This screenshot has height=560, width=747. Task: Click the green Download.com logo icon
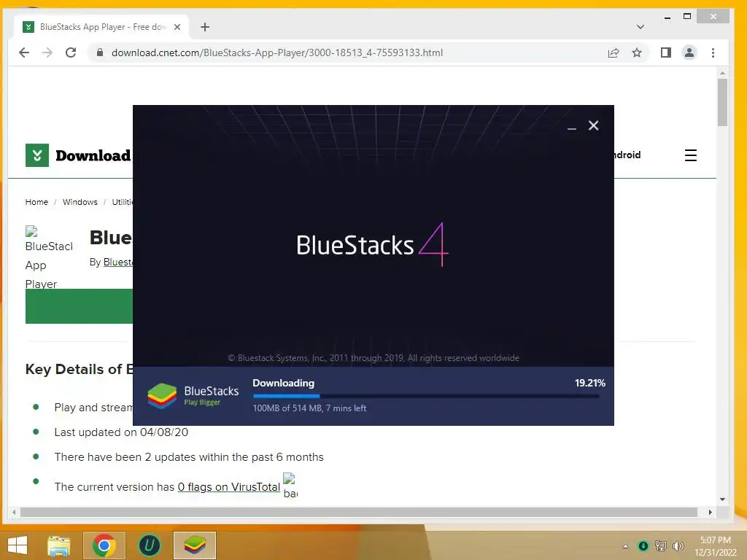37,155
